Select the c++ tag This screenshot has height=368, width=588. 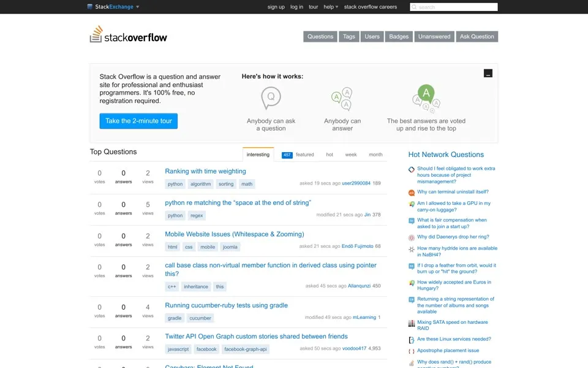click(x=171, y=286)
